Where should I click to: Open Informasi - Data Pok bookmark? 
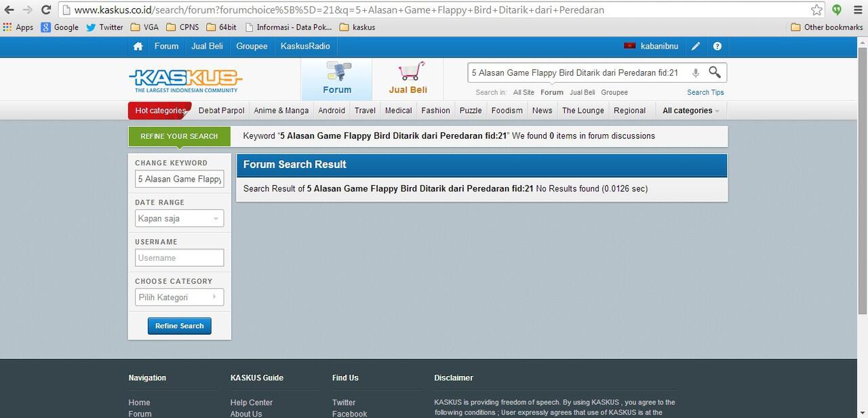point(288,27)
